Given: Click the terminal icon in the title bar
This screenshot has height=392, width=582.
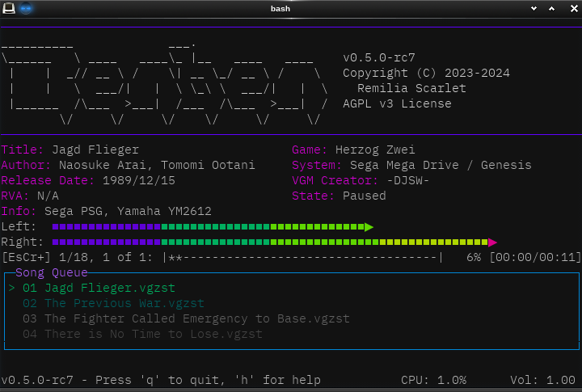Looking at the screenshot, I should click(x=9, y=8).
